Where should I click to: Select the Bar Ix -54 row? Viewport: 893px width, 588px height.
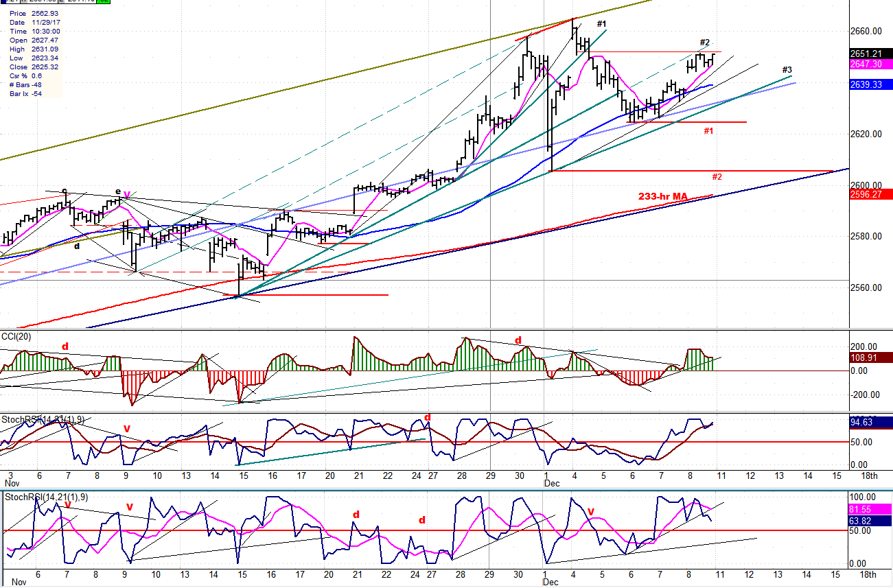click(27, 94)
